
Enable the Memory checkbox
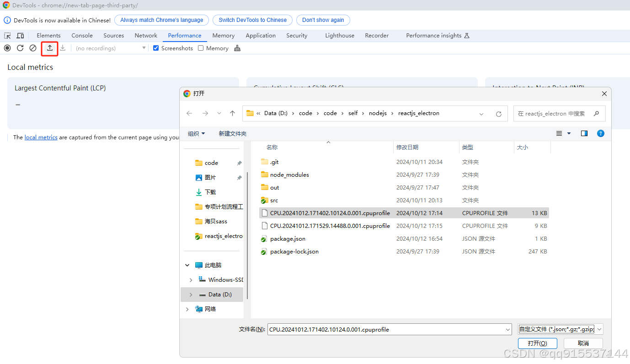point(200,48)
